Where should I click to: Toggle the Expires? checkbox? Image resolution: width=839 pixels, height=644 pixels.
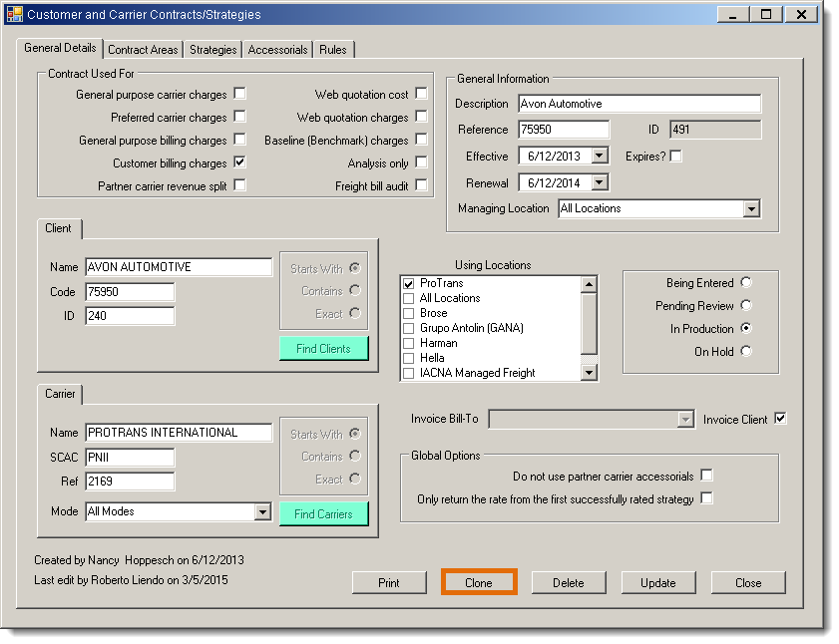(x=676, y=157)
